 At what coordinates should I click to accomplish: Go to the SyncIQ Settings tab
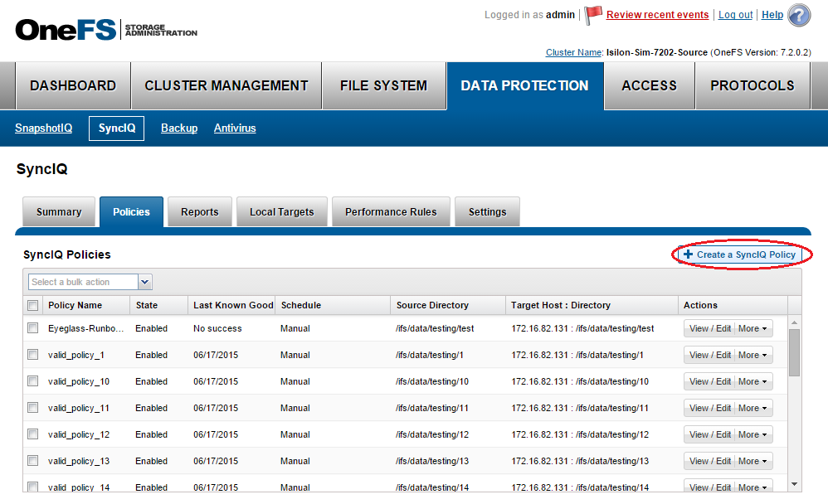point(487,211)
